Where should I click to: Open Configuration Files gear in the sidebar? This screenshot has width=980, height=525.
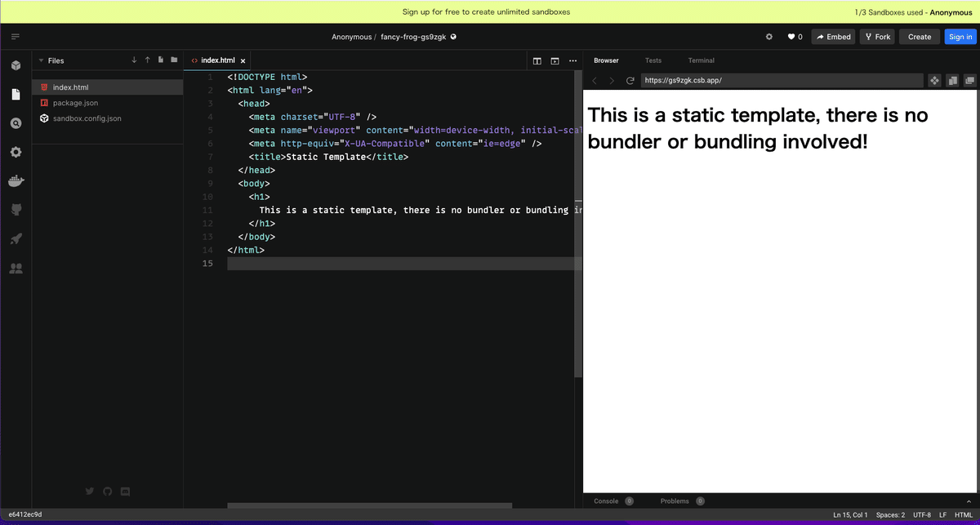[x=16, y=152]
